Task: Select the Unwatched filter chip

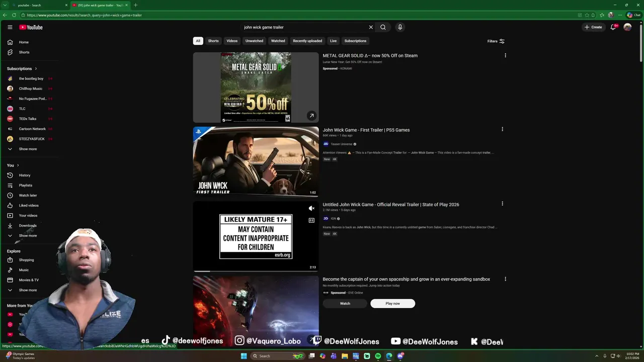Action: click(x=254, y=41)
